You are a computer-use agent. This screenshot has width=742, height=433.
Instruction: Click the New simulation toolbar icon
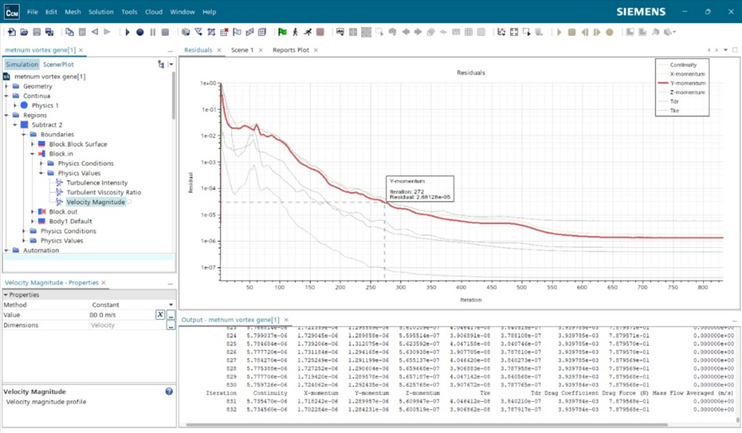click(x=11, y=32)
